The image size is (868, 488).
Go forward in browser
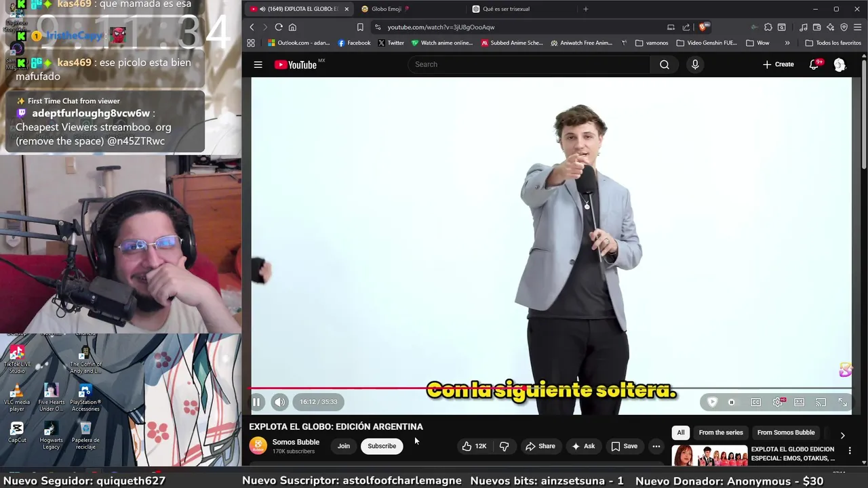pos(265,27)
